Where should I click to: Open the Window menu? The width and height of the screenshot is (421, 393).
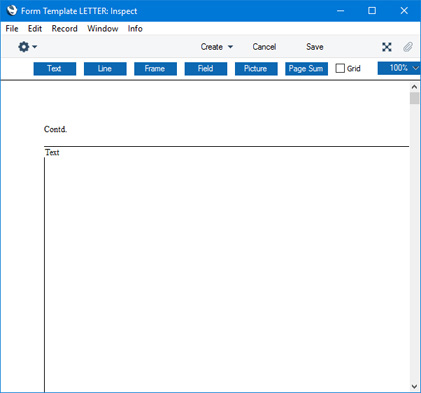click(x=103, y=29)
